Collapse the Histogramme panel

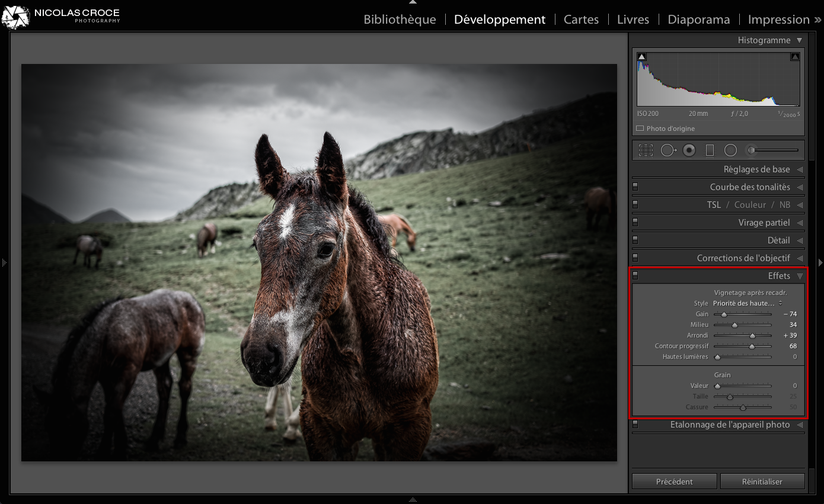pyautogui.click(x=799, y=40)
